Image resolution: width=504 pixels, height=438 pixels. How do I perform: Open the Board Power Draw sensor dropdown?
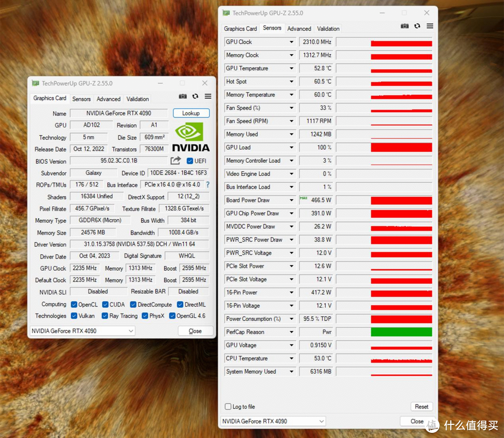pos(292,200)
